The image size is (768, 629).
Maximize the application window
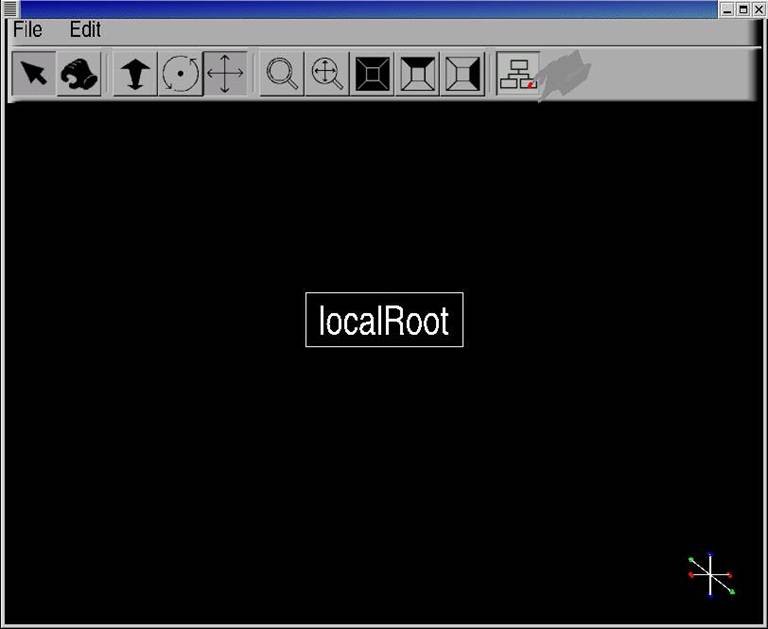[x=743, y=9]
